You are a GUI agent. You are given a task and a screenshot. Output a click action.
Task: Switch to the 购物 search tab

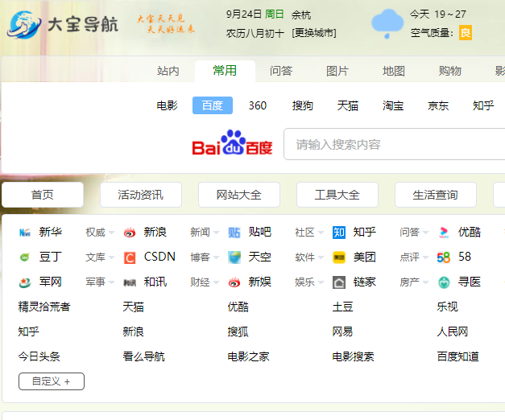point(450,71)
